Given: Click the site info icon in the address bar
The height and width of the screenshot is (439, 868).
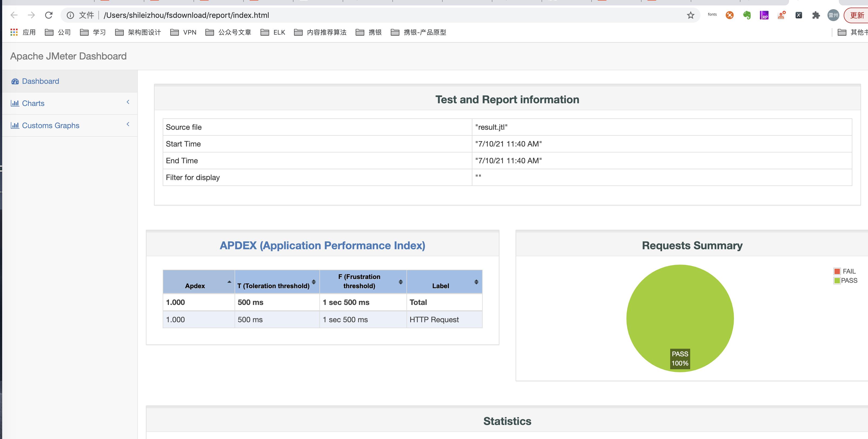Looking at the screenshot, I should [x=70, y=15].
